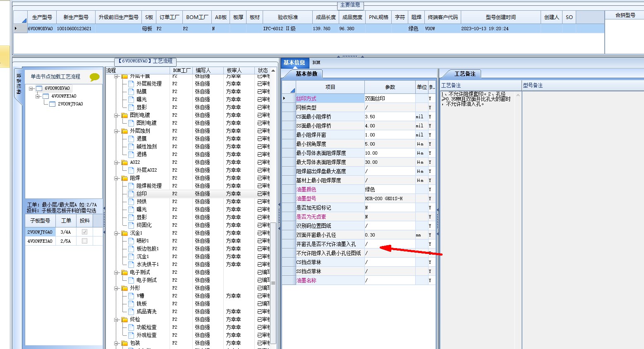The height and width of the screenshot is (349, 644).
Task: Click the 型号创建时间 column header
Action: point(501,17)
